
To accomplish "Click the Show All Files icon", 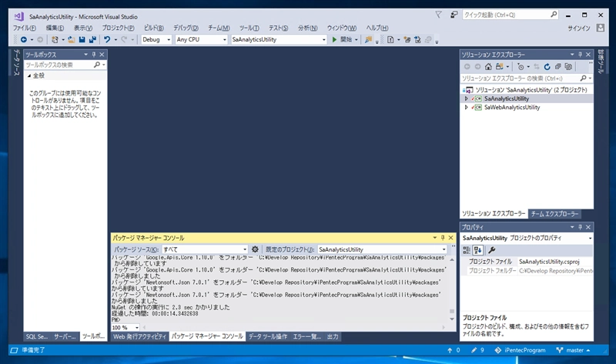I will [x=568, y=66].
